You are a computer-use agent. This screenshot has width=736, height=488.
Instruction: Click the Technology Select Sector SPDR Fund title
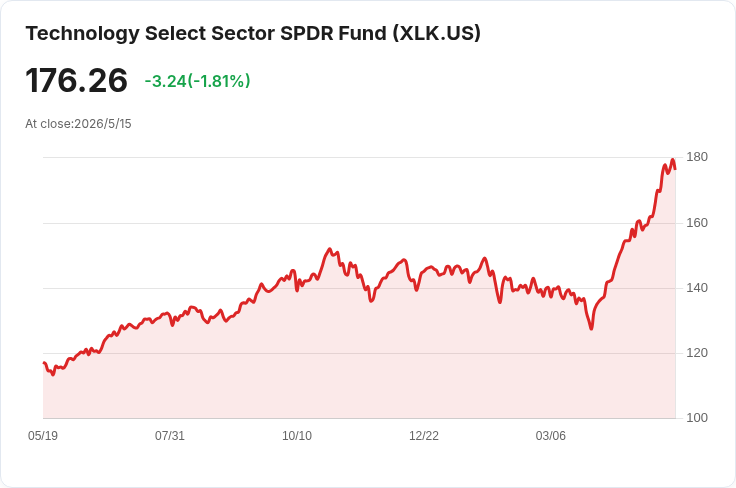(253, 33)
